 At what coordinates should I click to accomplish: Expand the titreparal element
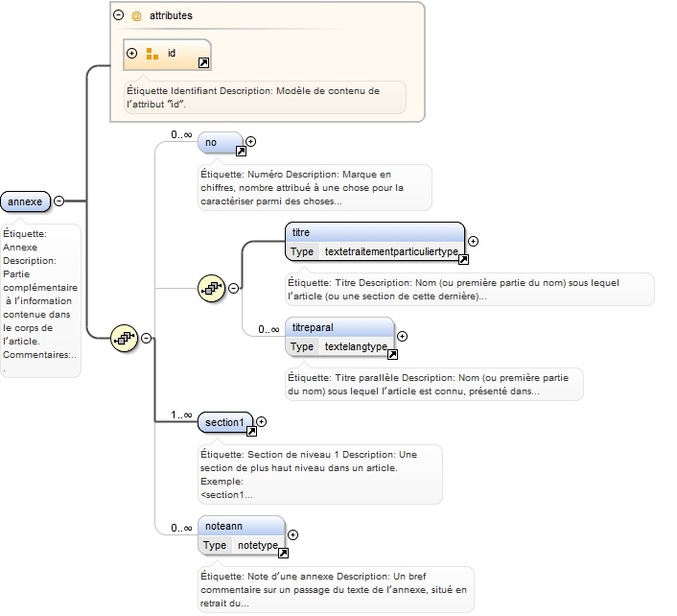click(402, 337)
